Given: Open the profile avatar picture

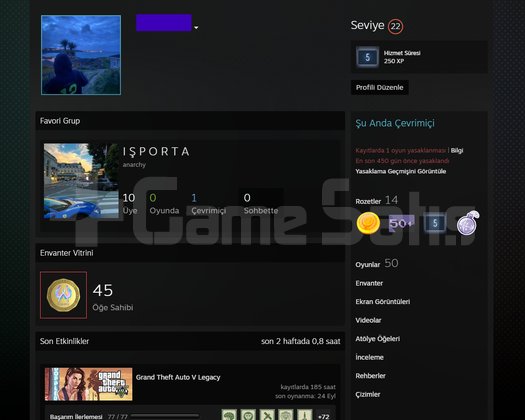Looking at the screenshot, I should tap(81, 55).
